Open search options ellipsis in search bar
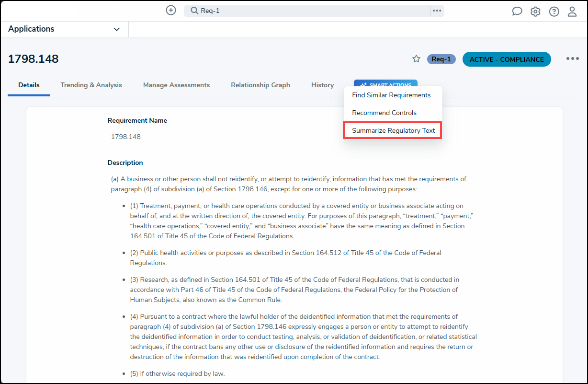The height and width of the screenshot is (384, 588). pyautogui.click(x=437, y=11)
